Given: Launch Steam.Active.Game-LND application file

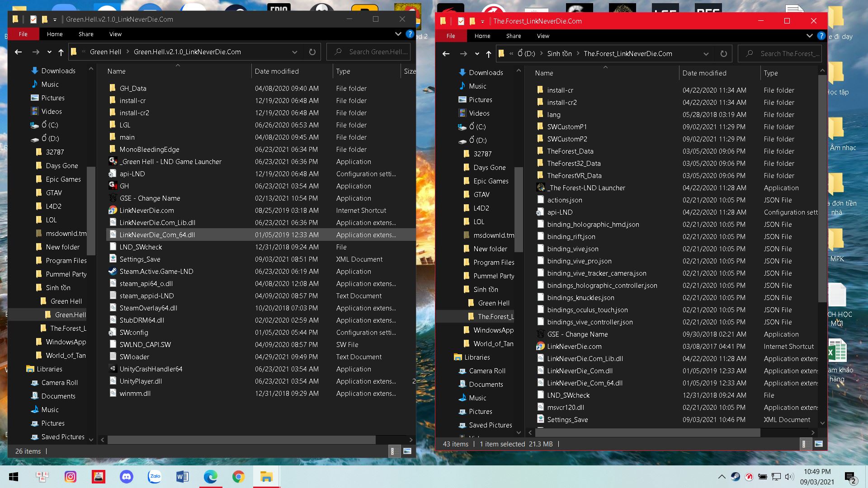Looking at the screenshot, I should click(x=156, y=272).
